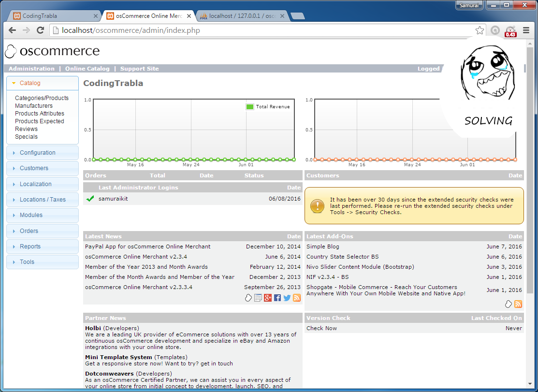The width and height of the screenshot is (538, 392).
Task: Open the RSS feed icon under Latest News
Action: 297,298
